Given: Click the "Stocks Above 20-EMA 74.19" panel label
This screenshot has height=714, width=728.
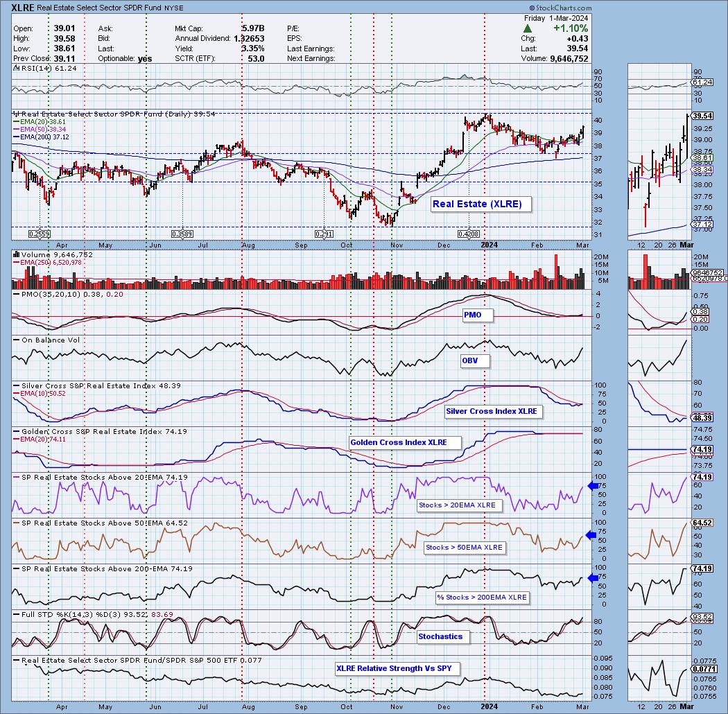Looking at the screenshot, I should point(101,477).
